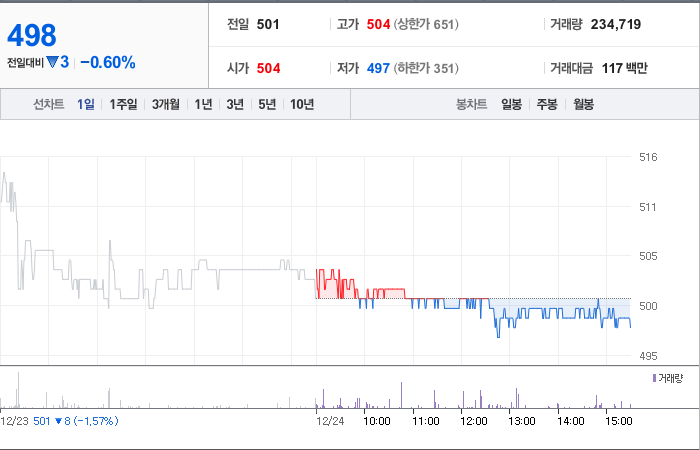Select the 1일 line chart tab
700x450 pixels.
85,104
